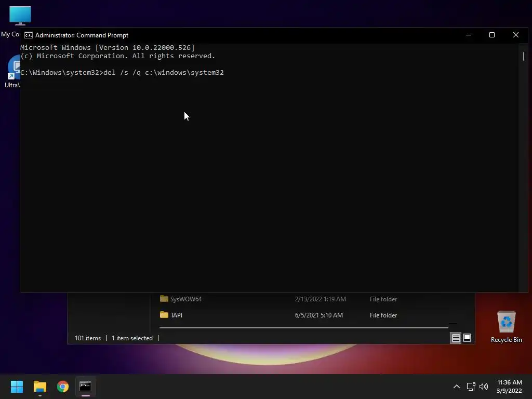The width and height of the screenshot is (532, 399).
Task: Click TAPI date 6/5/2021 5:10 AM
Action: [319, 315]
